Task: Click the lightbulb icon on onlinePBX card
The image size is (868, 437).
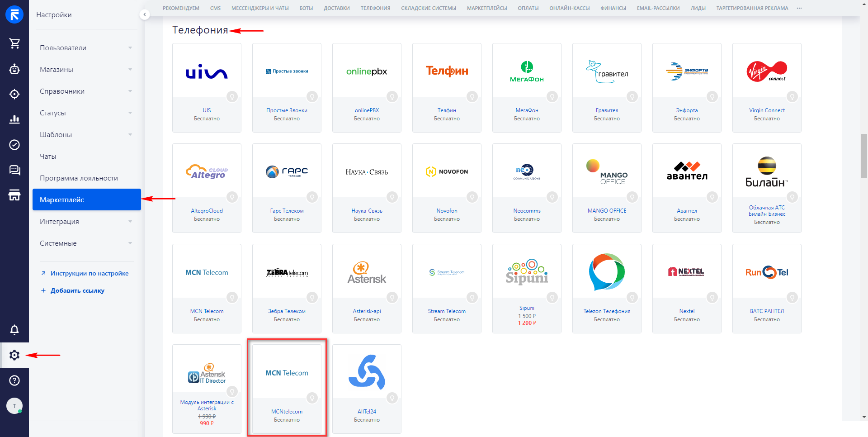Action: pos(392,96)
